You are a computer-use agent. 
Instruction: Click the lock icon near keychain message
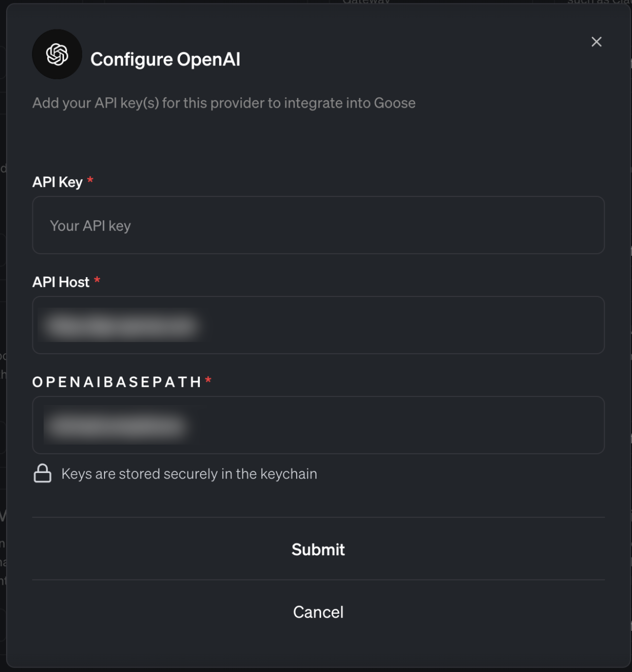pyautogui.click(x=43, y=473)
